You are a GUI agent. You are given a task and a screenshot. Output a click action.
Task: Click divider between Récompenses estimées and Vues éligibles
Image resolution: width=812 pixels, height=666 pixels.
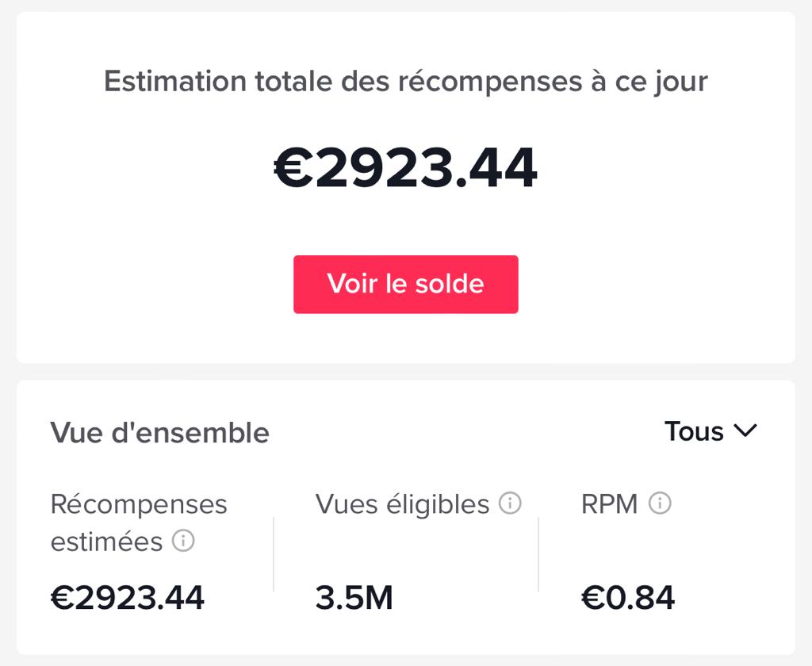(x=274, y=553)
